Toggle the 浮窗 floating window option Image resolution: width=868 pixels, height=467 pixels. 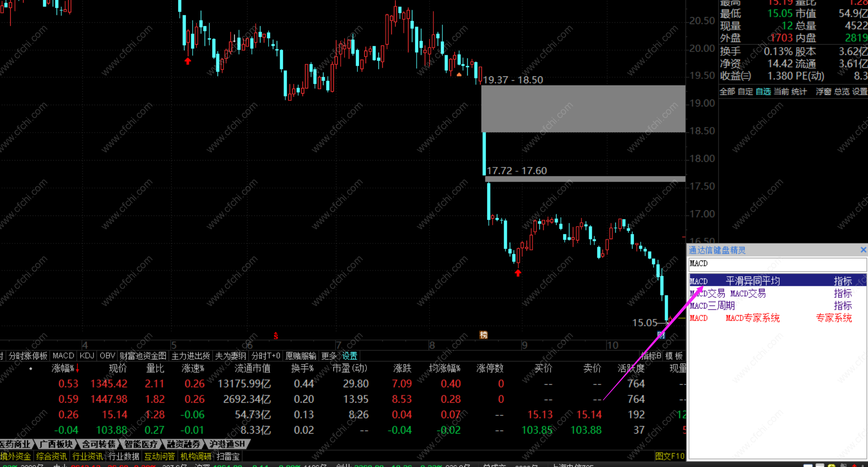823,91
